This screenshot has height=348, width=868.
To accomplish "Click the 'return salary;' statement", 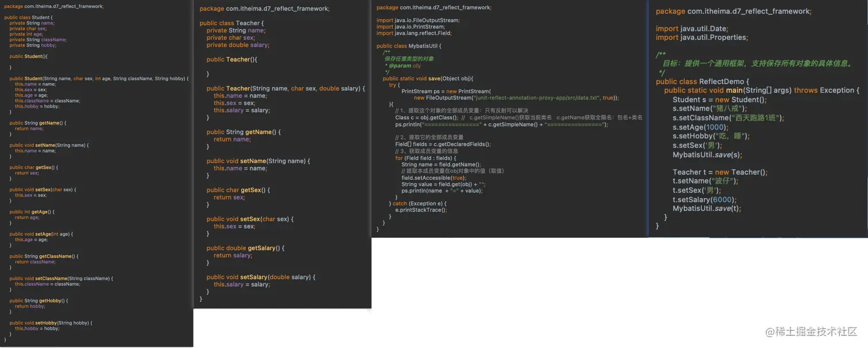I will 232,255.
